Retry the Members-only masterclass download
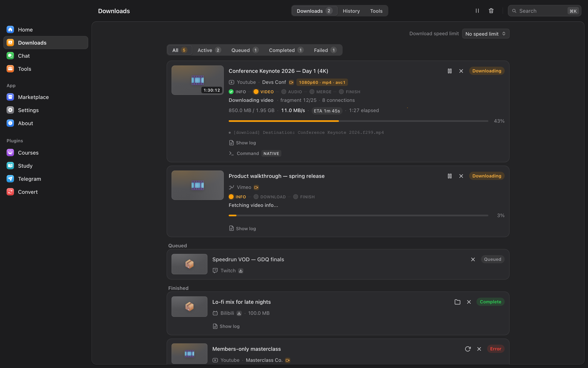The height and width of the screenshot is (368, 588). point(468,349)
